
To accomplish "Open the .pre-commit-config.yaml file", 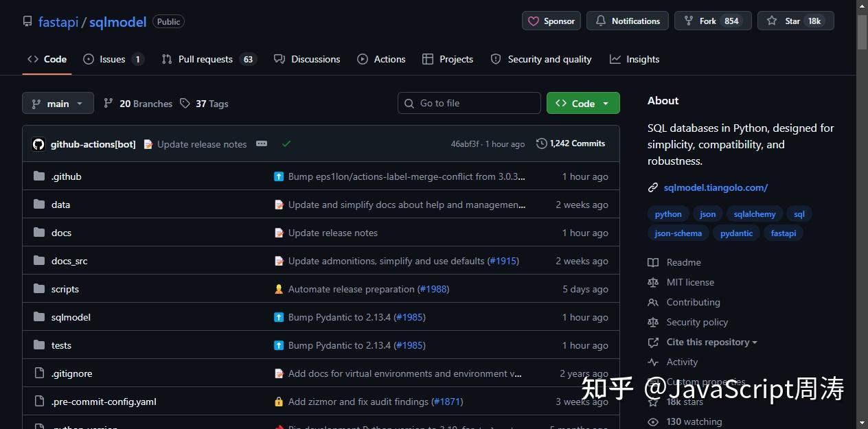I will (104, 402).
